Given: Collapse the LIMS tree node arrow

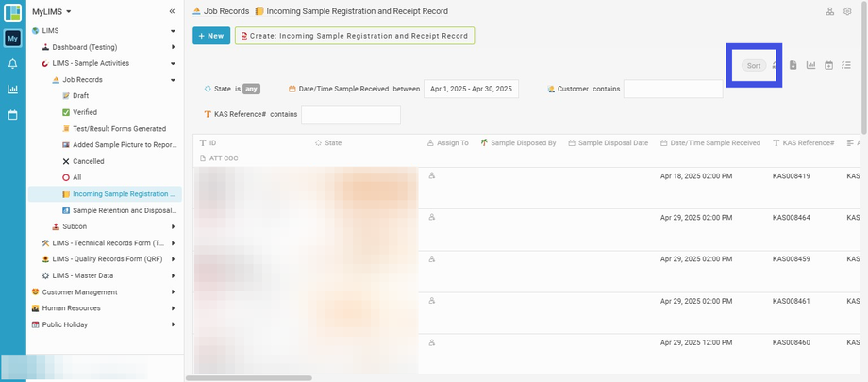Looking at the screenshot, I should pos(173,31).
